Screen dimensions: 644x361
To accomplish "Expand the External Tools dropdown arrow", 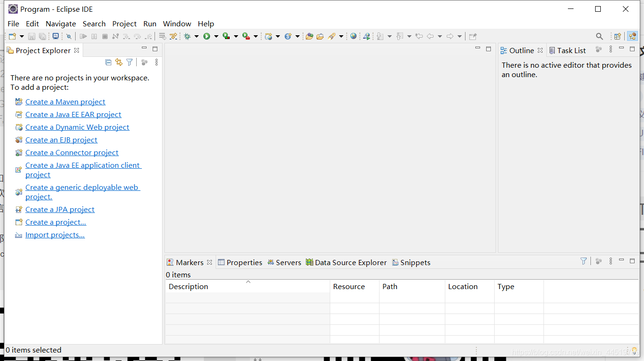I will [256, 36].
